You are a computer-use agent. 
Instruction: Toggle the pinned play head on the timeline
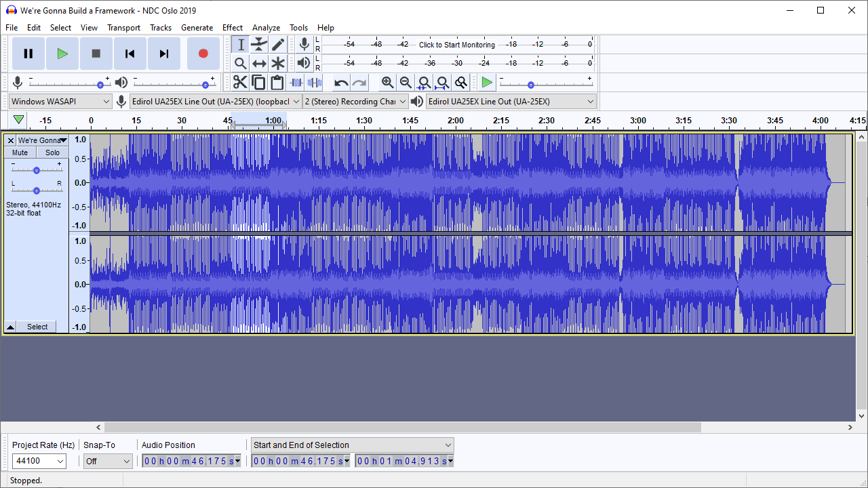(19, 120)
